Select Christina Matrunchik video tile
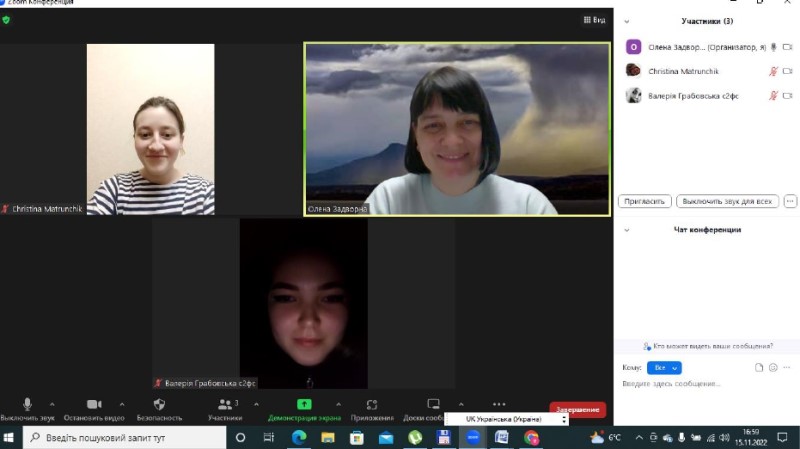 pos(151,129)
